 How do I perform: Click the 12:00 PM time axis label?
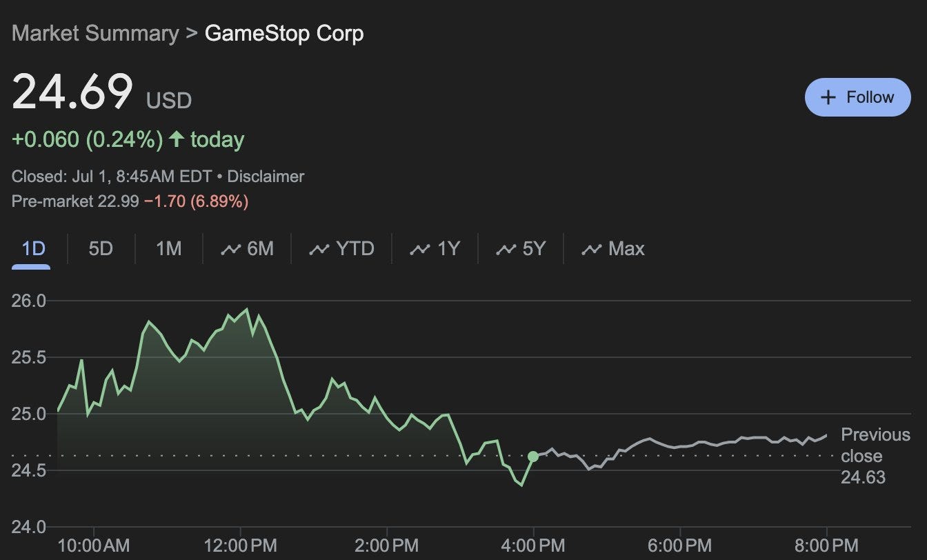pyautogui.click(x=241, y=546)
